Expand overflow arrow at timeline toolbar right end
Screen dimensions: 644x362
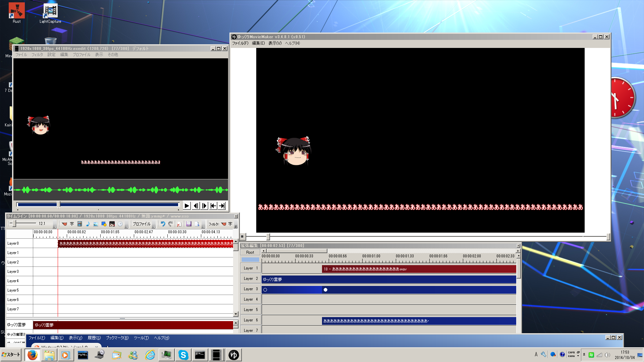click(x=236, y=225)
